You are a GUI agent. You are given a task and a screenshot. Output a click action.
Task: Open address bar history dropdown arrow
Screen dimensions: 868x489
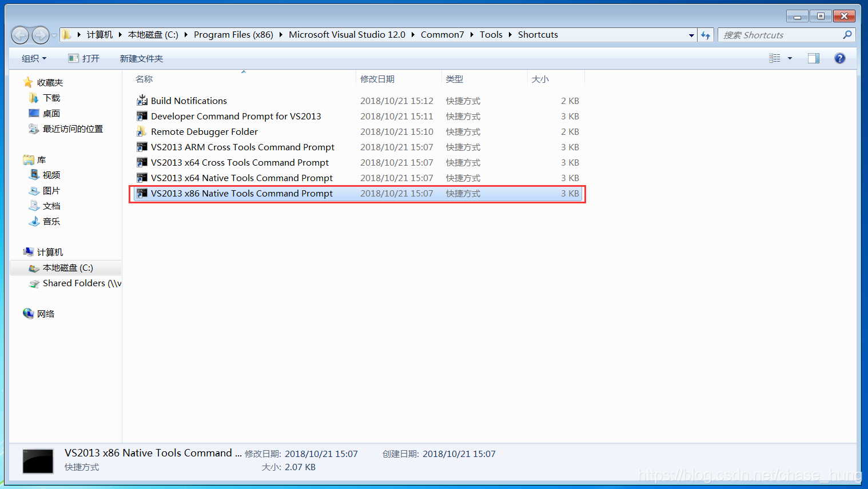691,35
